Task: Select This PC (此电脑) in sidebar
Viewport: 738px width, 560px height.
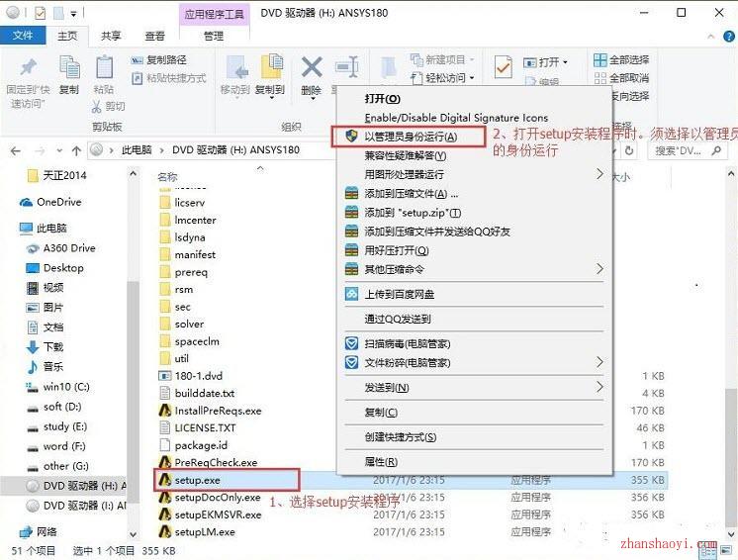Action: 44,229
